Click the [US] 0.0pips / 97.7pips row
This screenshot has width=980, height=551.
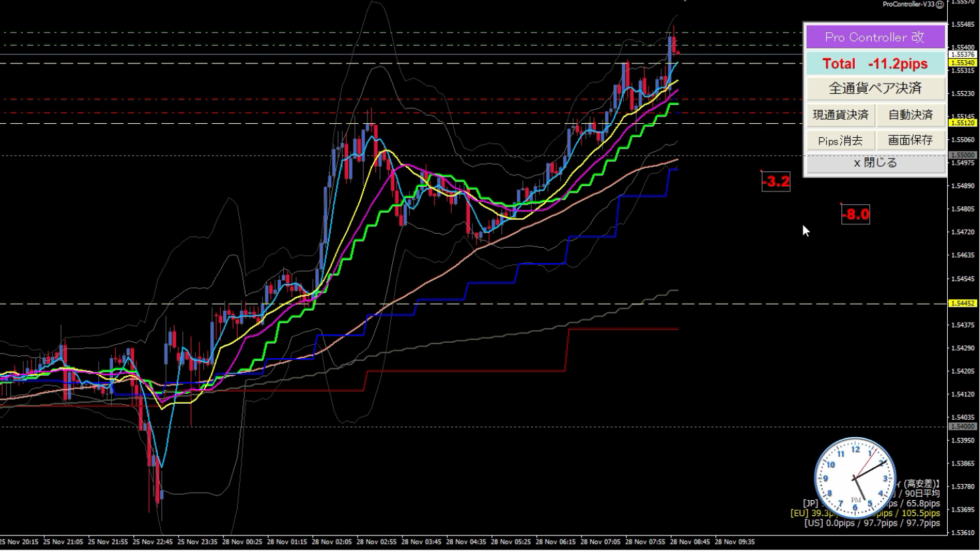click(872, 523)
